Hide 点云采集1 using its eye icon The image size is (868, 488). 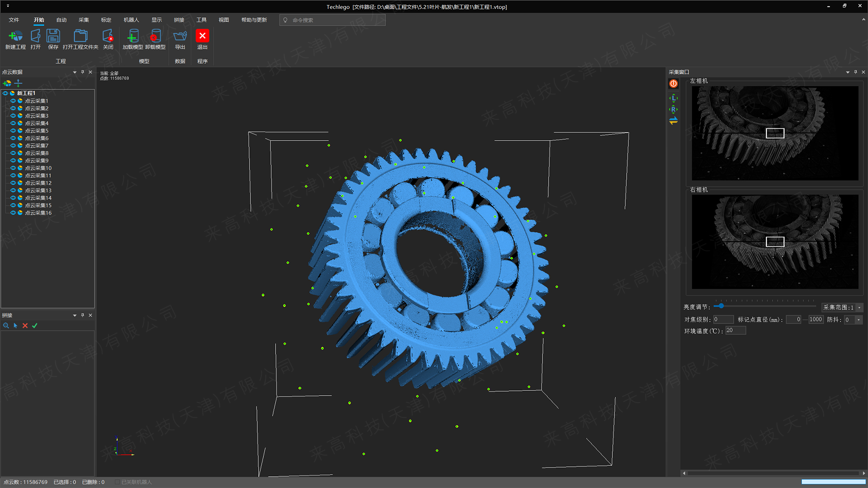point(13,101)
